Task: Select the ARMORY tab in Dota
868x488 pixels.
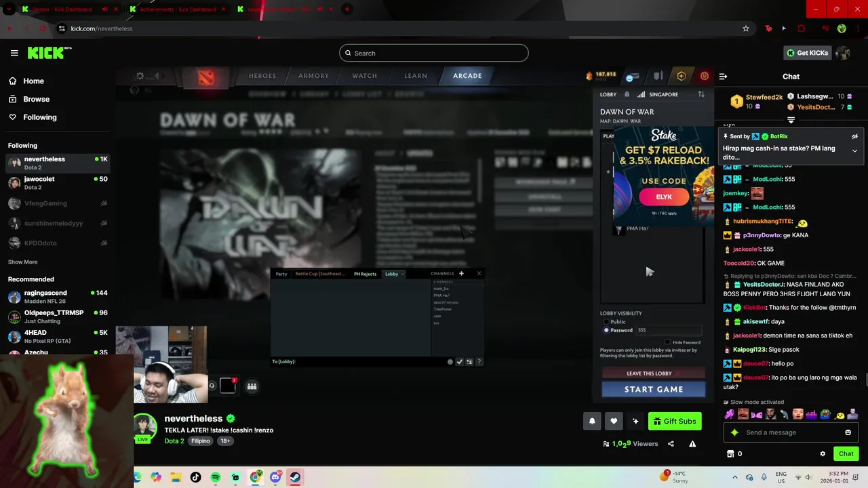Action: click(x=313, y=76)
